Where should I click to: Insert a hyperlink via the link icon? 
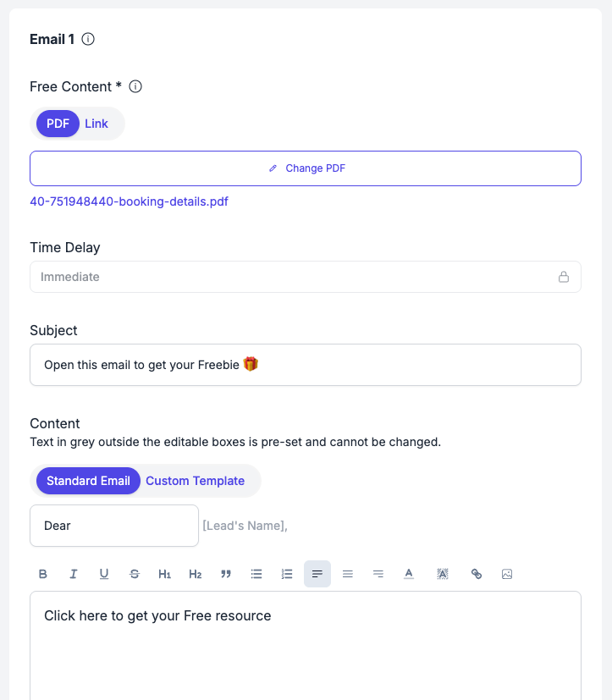point(477,574)
